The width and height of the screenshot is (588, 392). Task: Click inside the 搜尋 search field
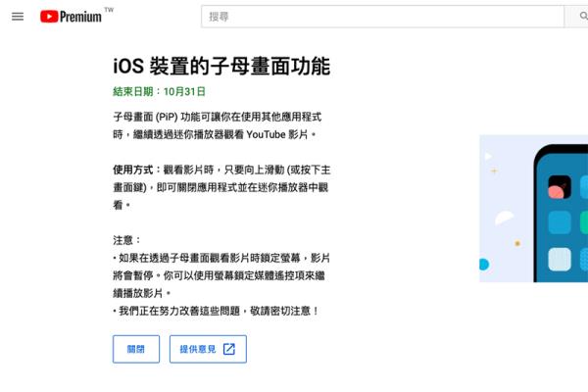(x=382, y=17)
